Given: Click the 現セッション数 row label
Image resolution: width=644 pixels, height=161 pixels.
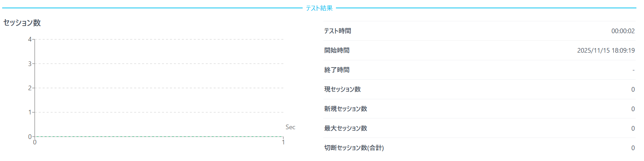Looking at the screenshot, I should tap(342, 90).
